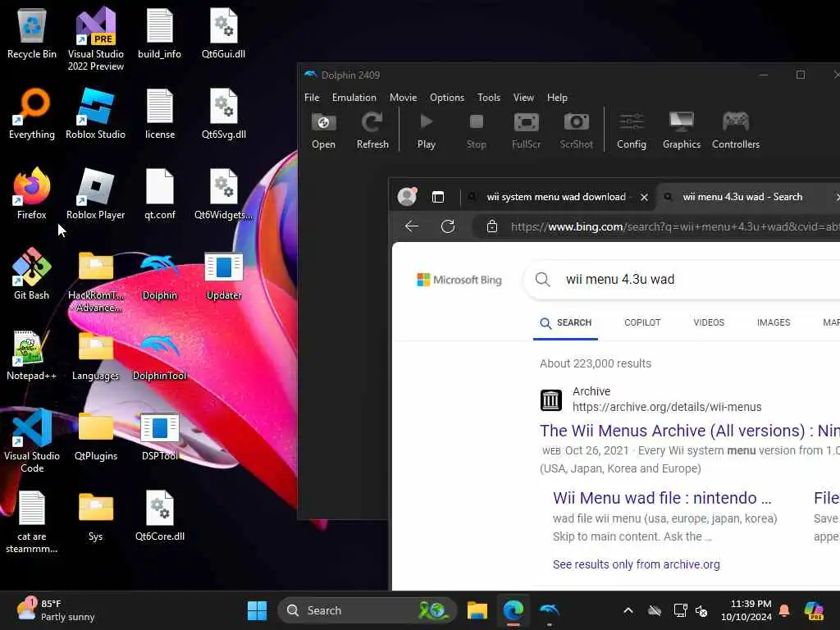Switch to Bing IMAGES results tab
This screenshot has width=840, height=630.
[774, 322]
